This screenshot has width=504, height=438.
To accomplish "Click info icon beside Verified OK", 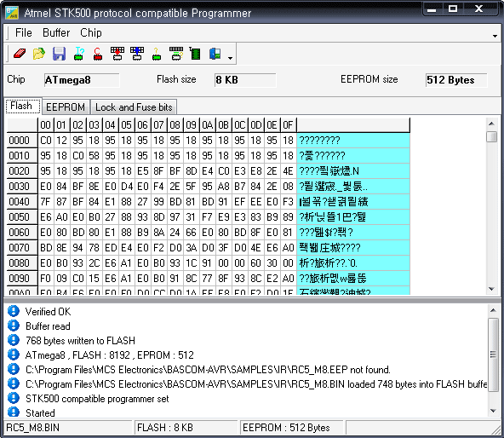I will tap(14, 311).
